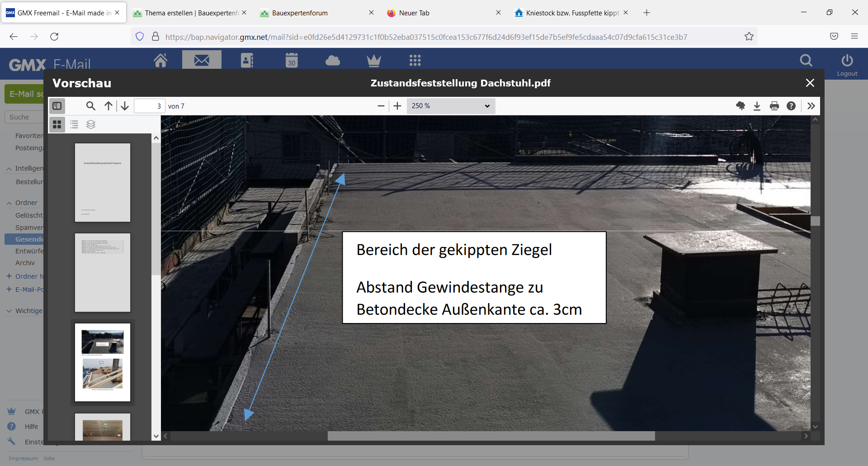The width and height of the screenshot is (868, 466).
Task: Show thumbnails view in sidebar
Action: click(57, 124)
